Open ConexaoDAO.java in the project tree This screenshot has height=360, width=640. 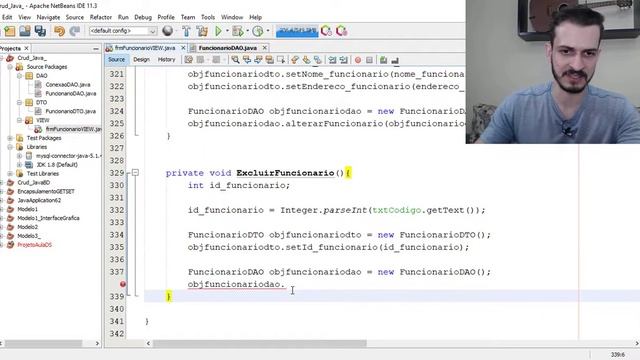point(68,84)
